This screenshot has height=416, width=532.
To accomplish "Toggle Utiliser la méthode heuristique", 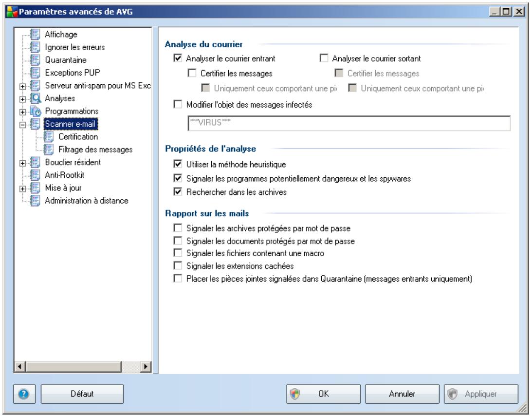I will (178, 164).
